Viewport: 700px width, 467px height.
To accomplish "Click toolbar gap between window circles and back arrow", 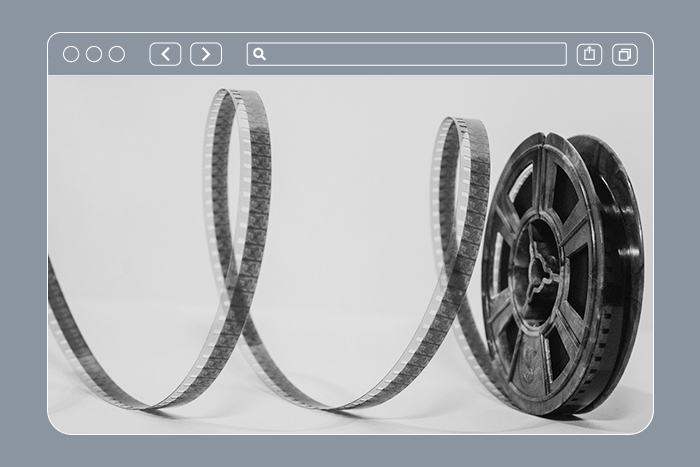I will (137, 54).
